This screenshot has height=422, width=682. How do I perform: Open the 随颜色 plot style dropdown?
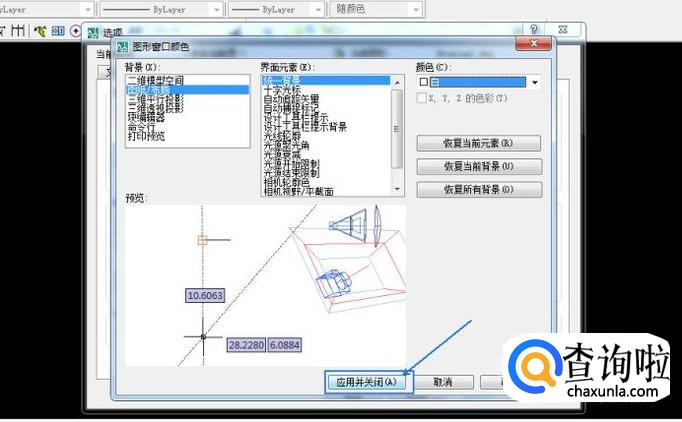pyautogui.click(x=416, y=10)
